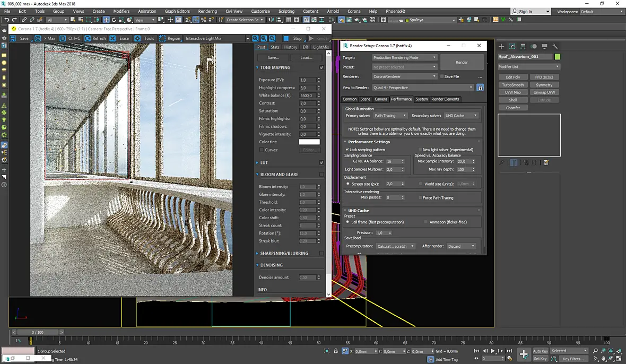626x364 pixels.
Task: Open the Rendering menu
Action: [207, 11]
